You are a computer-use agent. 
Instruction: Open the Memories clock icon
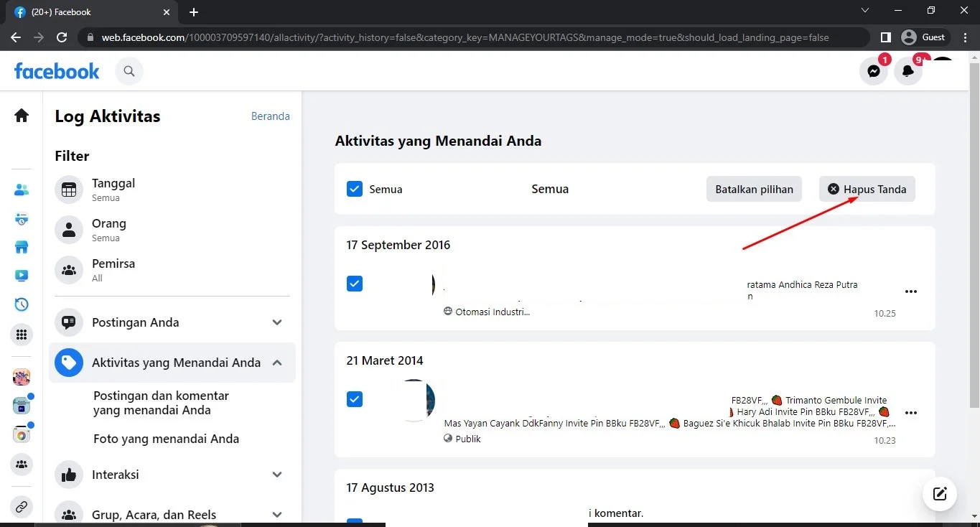click(22, 304)
